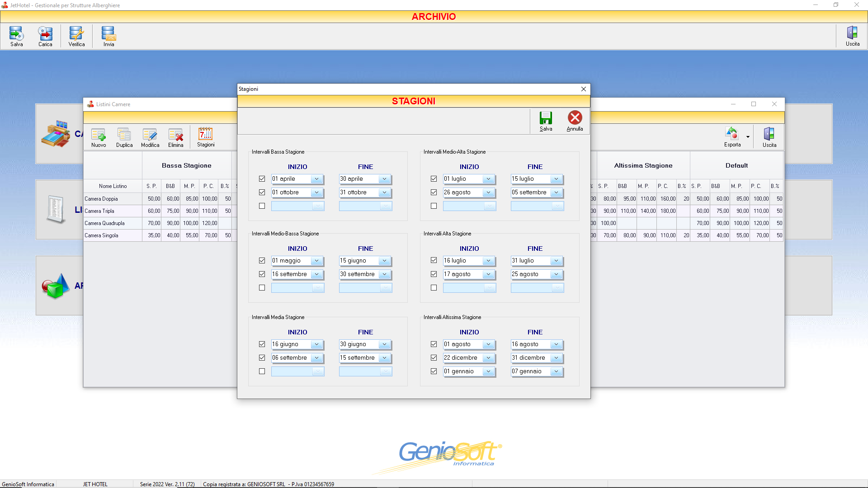Expand the 01 luglio start date dropdown
This screenshot has height=488, width=868.
(488, 179)
